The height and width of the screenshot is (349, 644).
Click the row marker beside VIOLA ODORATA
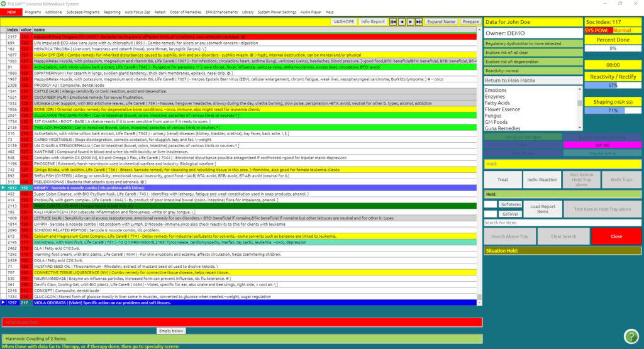pyautogui.click(x=3, y=302)
